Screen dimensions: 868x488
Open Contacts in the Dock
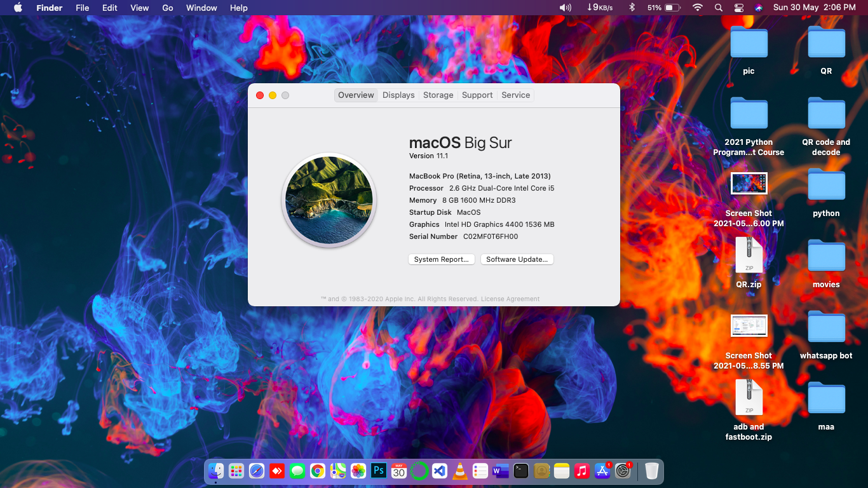coord(541,471)
